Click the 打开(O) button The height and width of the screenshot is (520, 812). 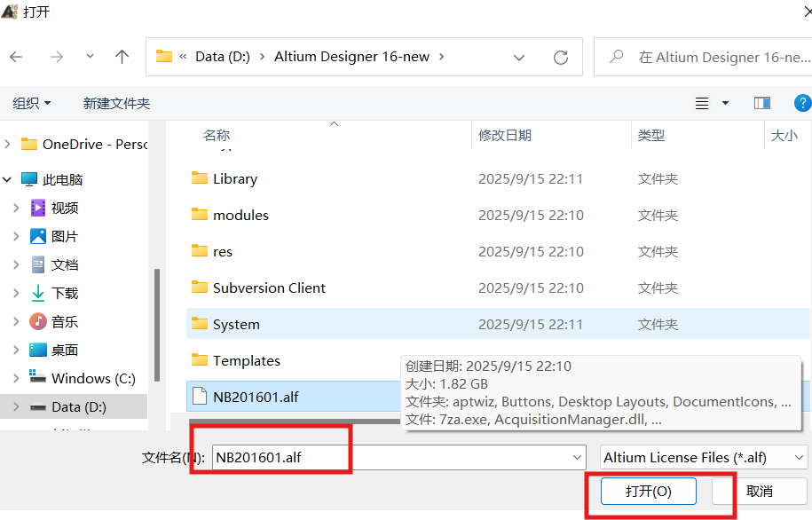click(x=649, y=491)
